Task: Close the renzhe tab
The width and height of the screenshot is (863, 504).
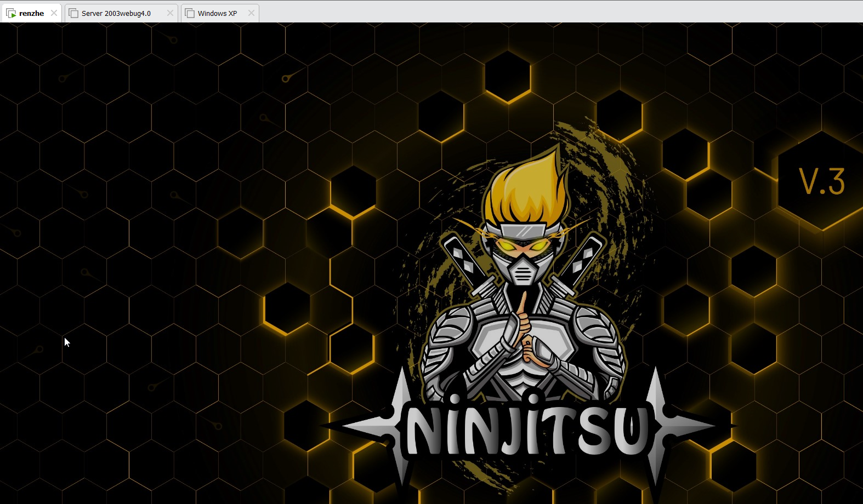Action: click(x=54, y=13)
